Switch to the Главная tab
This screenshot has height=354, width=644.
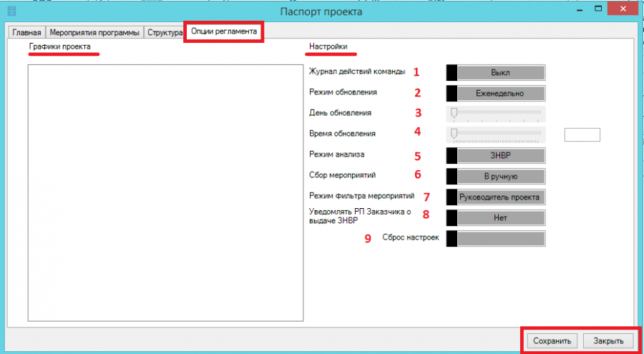point(26,32)
